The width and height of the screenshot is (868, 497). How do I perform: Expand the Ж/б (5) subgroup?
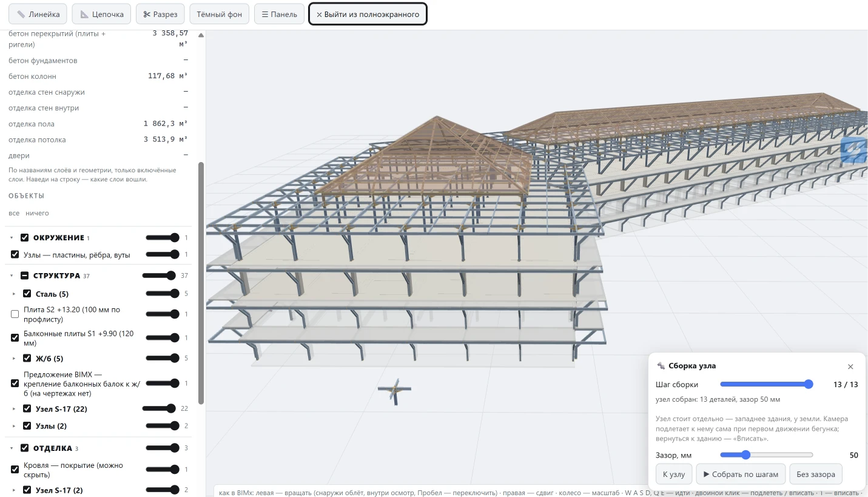tap(15, 358)
